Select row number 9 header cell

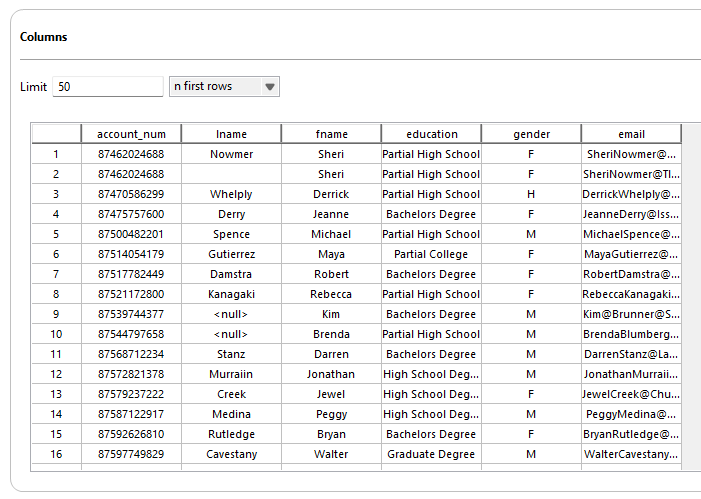pyautogui.click(x=56, y=314)
